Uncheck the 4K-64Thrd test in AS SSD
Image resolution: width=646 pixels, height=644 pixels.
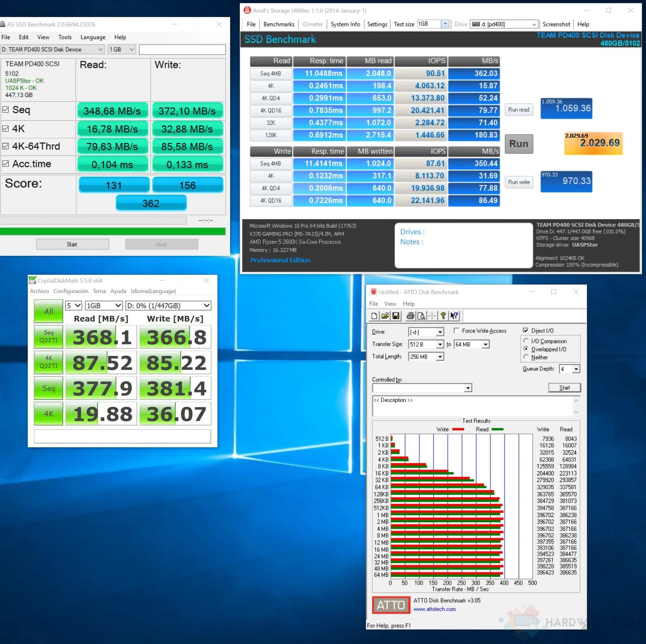pyautogui.click(x=5, y=146)
